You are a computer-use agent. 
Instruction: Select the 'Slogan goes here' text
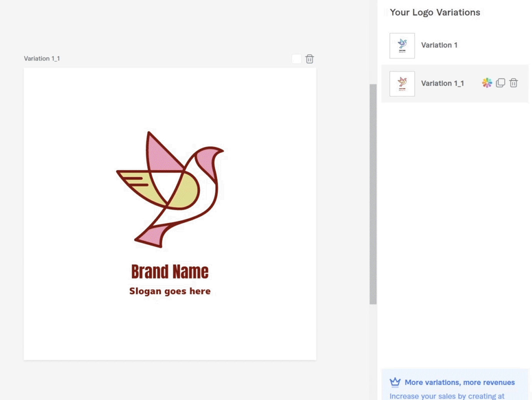170,291
